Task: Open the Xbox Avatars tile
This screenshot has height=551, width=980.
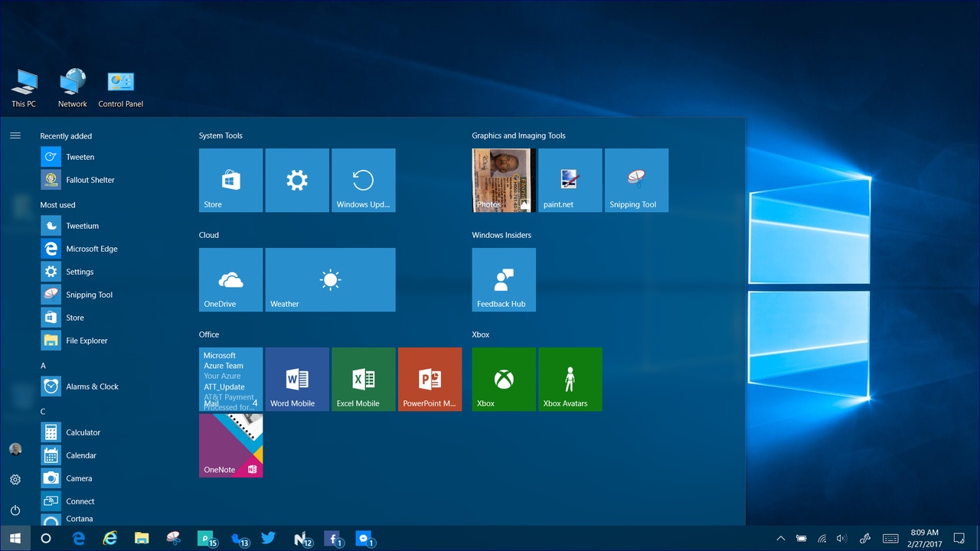Action: (x=570, y=379)
